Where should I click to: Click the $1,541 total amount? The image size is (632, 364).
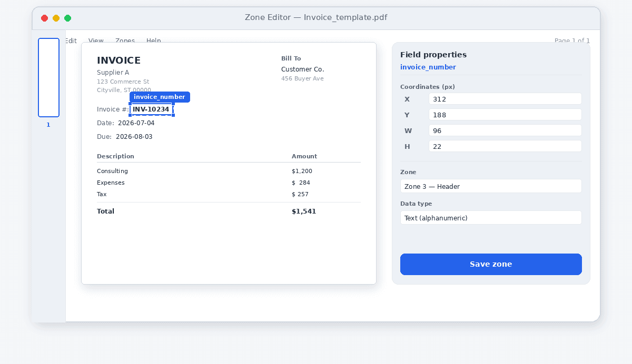[304, 211]
